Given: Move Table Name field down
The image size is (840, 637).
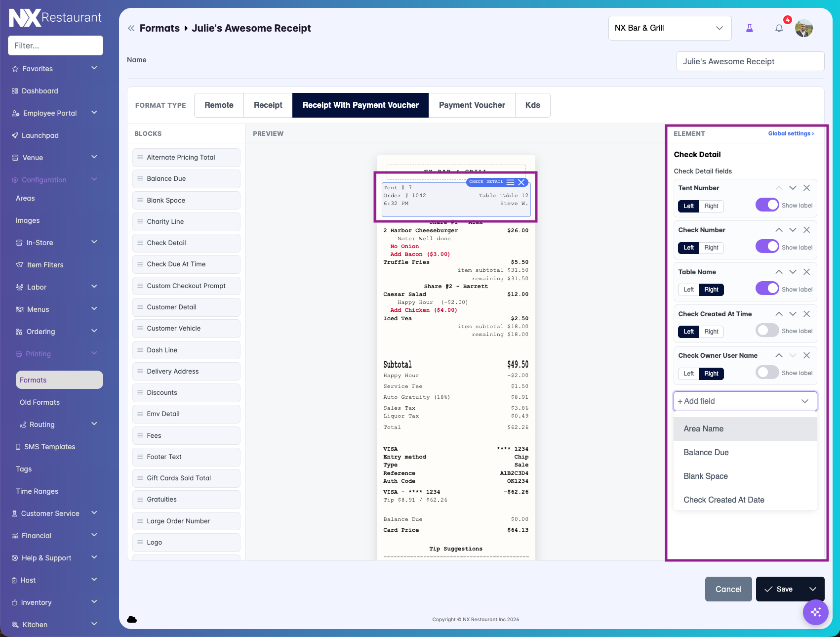Looking at the screenshot, I should pyautogui.click(x=793, y=272).
